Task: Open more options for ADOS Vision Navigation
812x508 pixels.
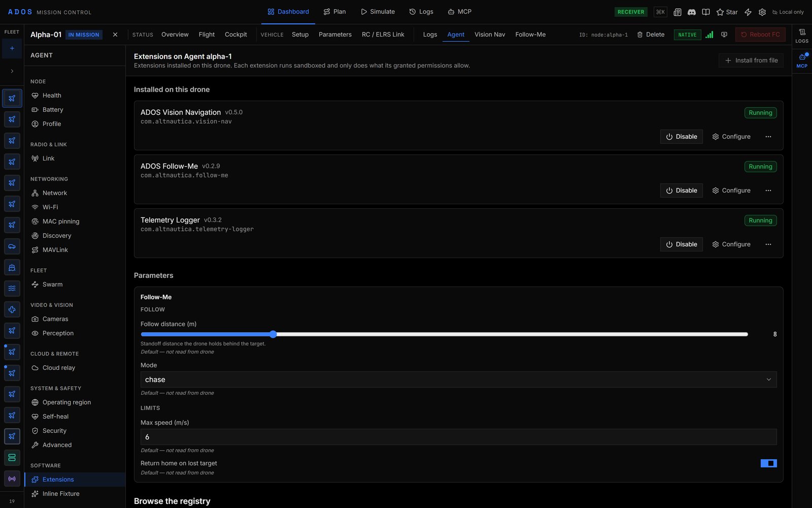Action: coord(768,137)
